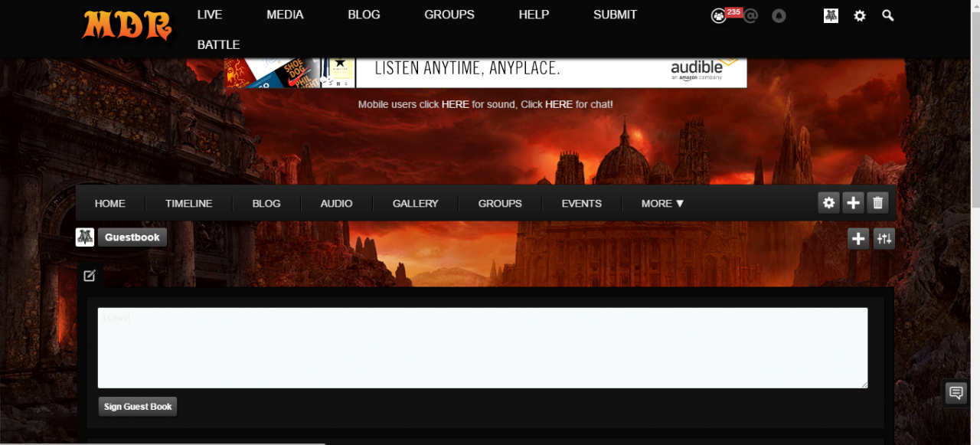The height and width of the screenshot is (445, 980).
Task: Click the MDR site logo
Action: (126, 25)
